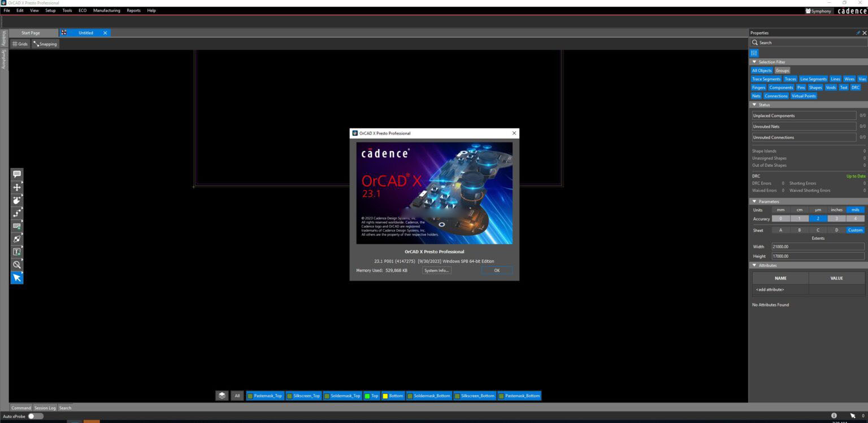Switch to the Session Log tab
Screen dimensions: 868x423
45,408
